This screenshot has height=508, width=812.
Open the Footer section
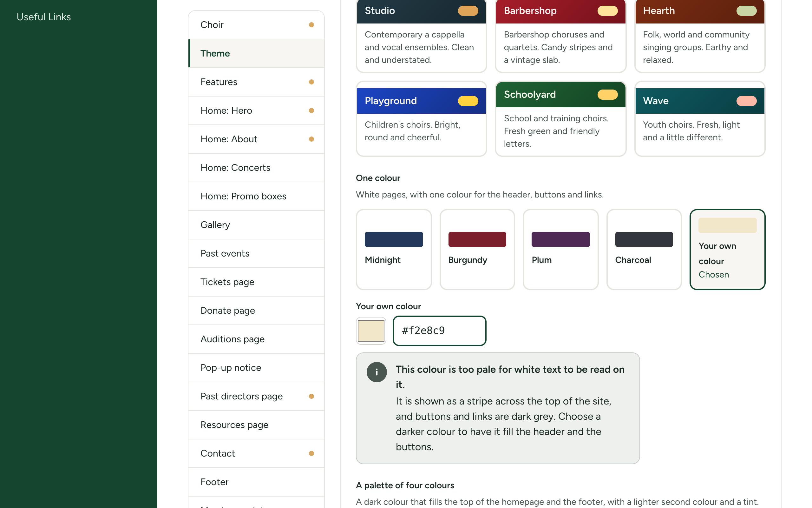[256, 482]
